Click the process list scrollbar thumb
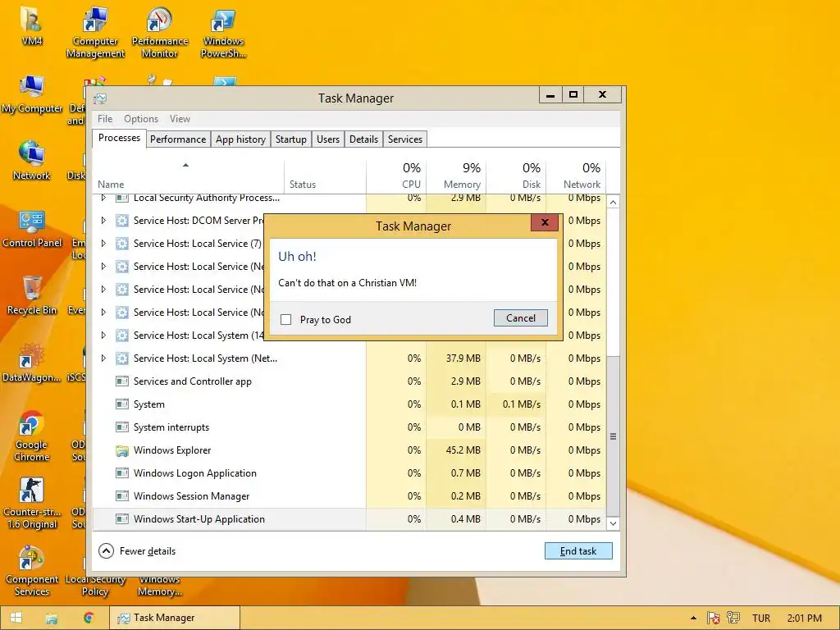The image size is (840, 630). coord(614,436)
